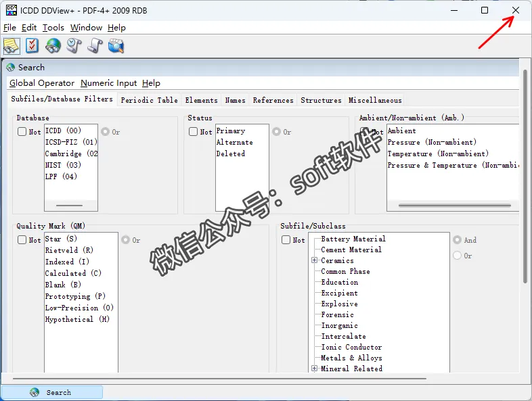
Task: Click the folder-with-magnifier toolbar icon
Action: pyautogui.click(x=116, y=46)
